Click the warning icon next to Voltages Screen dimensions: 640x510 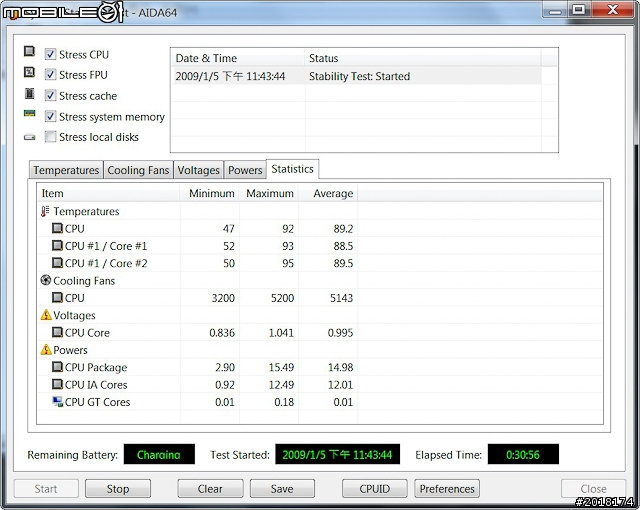pyautogui.click(x=45, y=315)
